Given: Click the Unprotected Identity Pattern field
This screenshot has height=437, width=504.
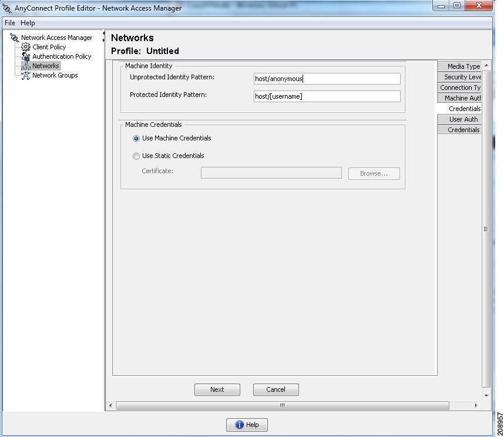Looking at the screenshot, I should tap(327, 79).
